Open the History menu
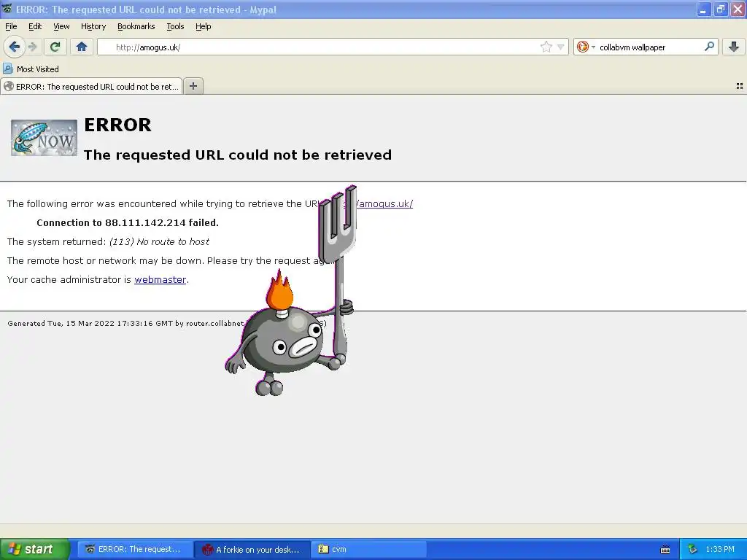 pos(93,26)
